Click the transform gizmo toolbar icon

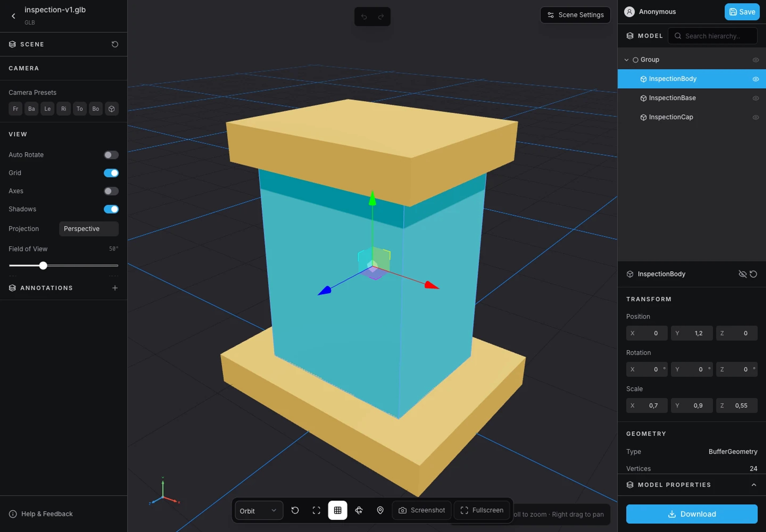click(x=359, y=510)
